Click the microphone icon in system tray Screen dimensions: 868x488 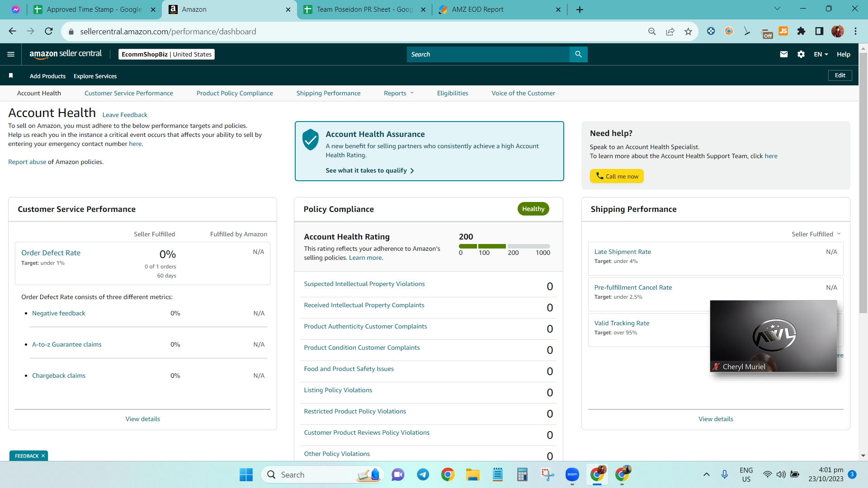pyautogui.click(x=725, y=474)
